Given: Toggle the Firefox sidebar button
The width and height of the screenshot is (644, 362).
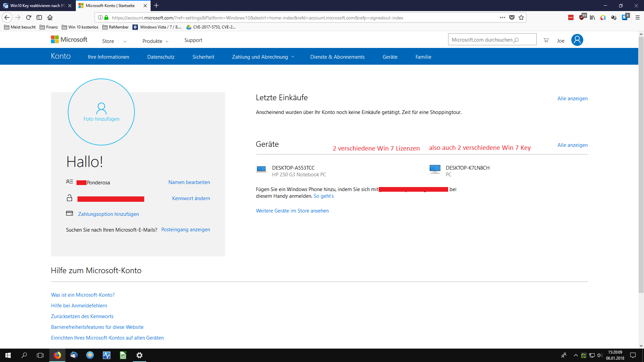Looking at the screenshot, I should click(39, 17).
